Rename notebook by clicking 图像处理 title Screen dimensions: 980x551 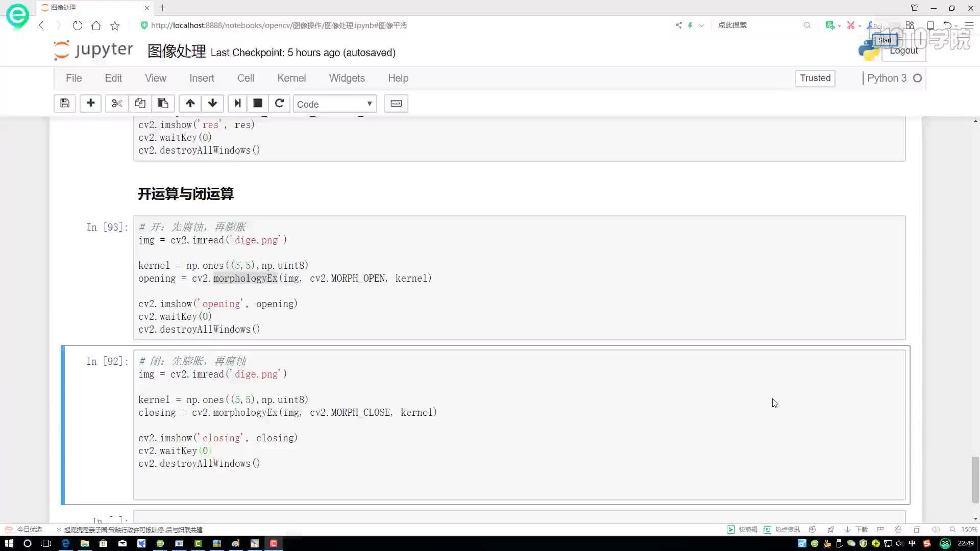point(177,51)
